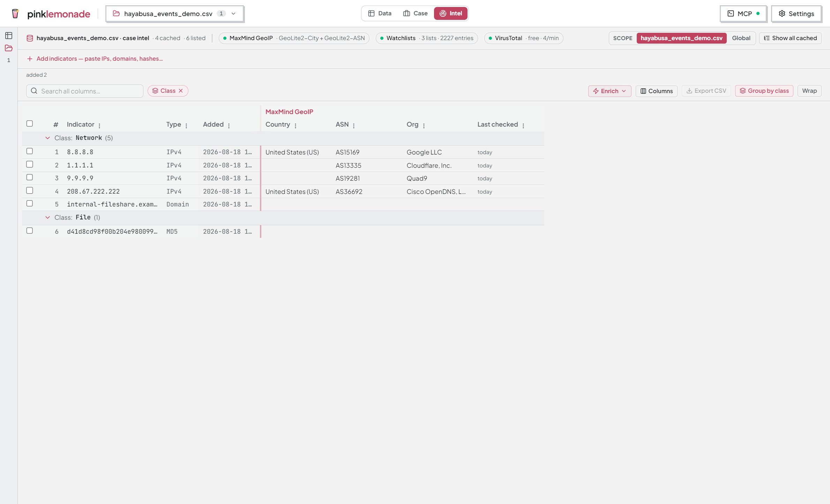The image size is (830, 504).
Task: Open the Type column menu dots
Action: pos(186,126)
